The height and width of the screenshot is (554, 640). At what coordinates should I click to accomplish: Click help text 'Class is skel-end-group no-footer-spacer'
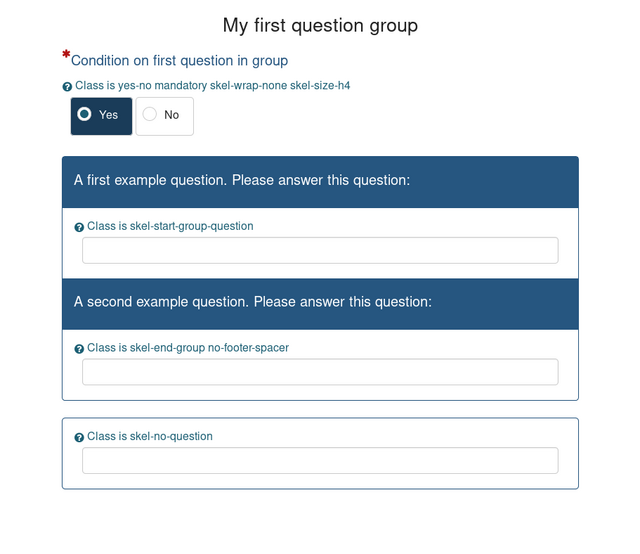point(188,347)
